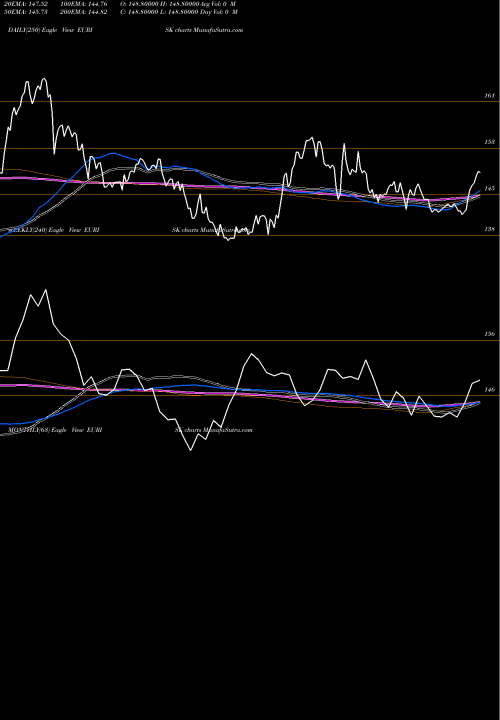Select the close price C: 148.80000
Screen dimensions: 500x720
[x=139, y=12]
